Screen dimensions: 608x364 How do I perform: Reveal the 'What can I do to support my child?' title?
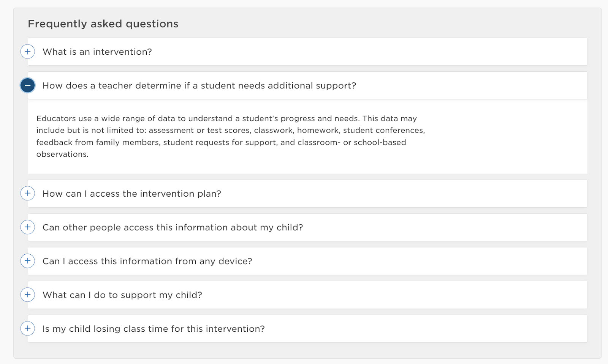pos(122,295)
